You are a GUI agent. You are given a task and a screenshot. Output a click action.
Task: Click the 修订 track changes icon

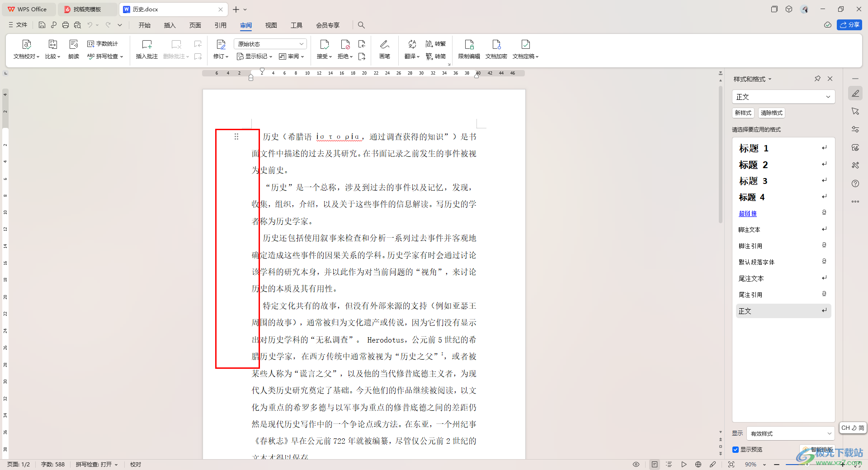click(221, 44)
